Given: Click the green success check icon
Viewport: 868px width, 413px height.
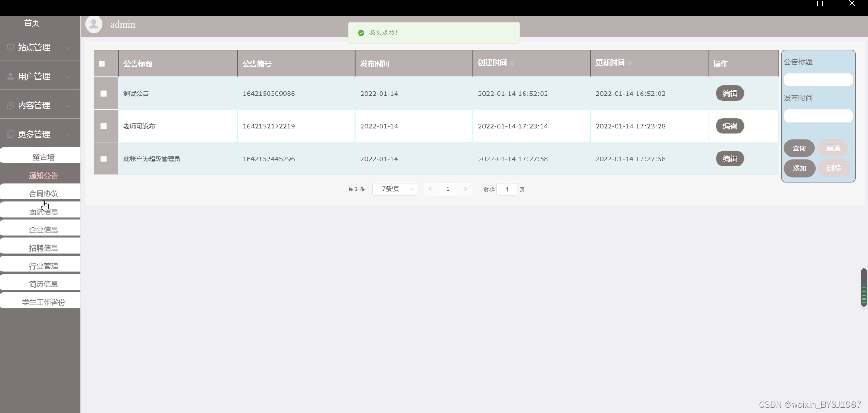Looking at the screenshot, I should 361,33.
